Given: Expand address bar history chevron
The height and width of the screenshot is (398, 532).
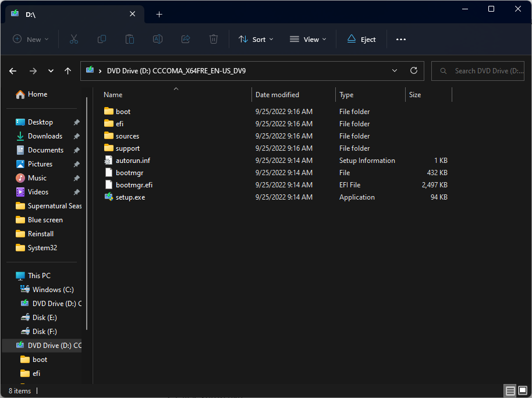Looking at the screenshot, I should pyautogui.click(x=395, y=70).
